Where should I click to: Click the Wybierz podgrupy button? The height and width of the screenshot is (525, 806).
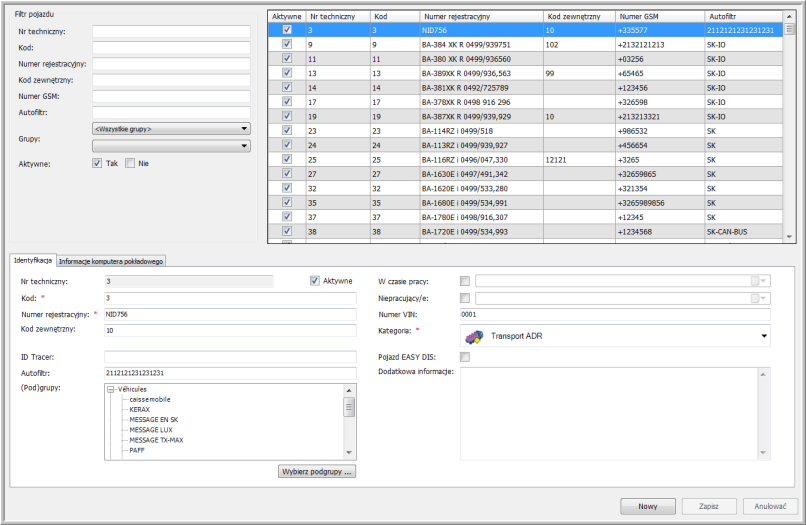click(316, 471)
